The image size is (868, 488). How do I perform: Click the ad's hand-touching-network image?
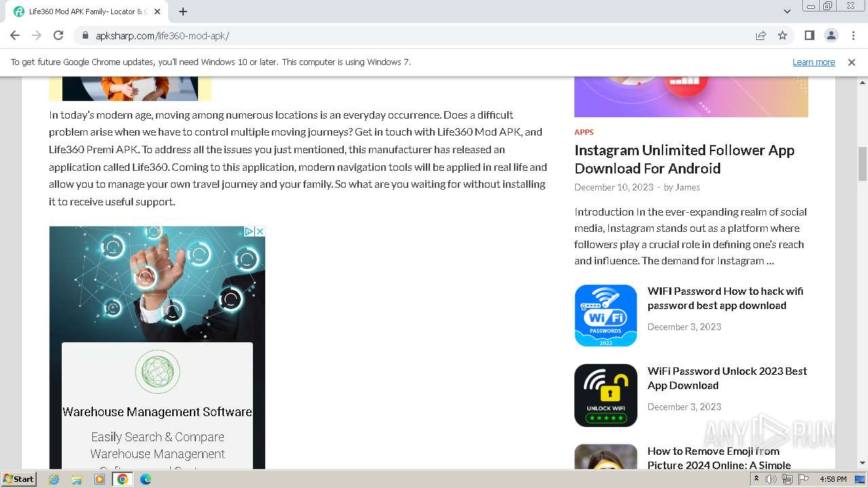point(157,284)
